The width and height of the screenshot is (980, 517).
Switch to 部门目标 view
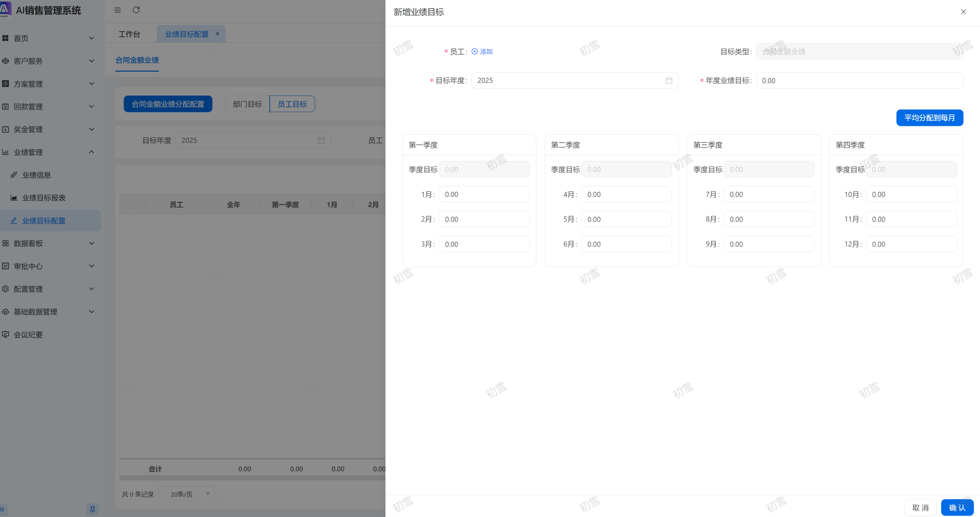click(247, 104)
